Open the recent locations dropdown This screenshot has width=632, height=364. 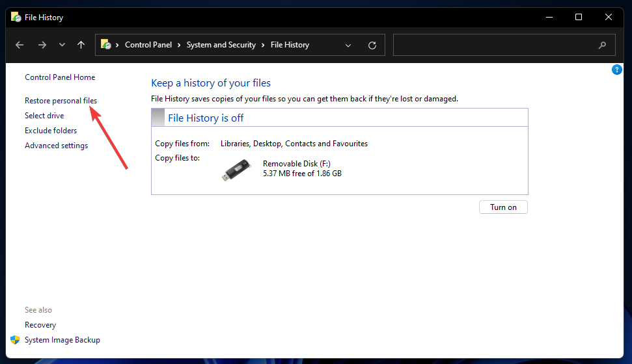[x=62, y=45]
